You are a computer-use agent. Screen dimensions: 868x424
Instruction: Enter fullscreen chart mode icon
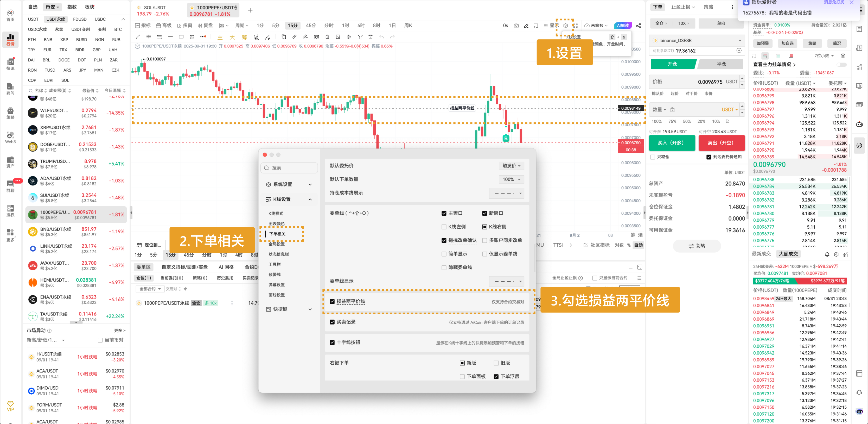(x=575, y=26)
